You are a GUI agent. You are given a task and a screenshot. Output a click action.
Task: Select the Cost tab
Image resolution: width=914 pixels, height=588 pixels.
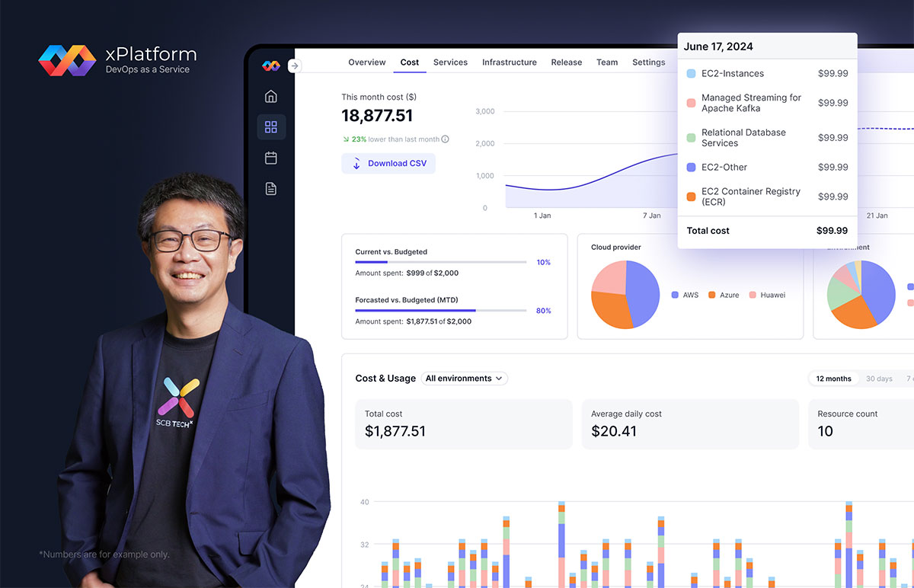pyautogui.click(x=410, y=62)
